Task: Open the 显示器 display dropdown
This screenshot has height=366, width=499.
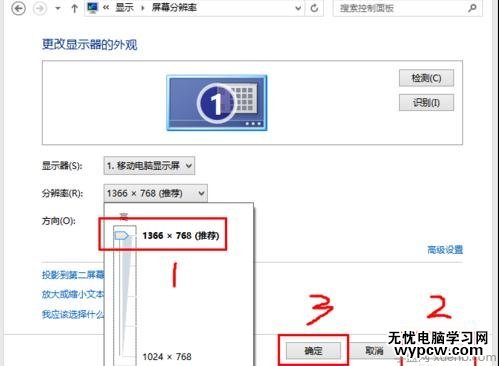Action: point(149,166)
